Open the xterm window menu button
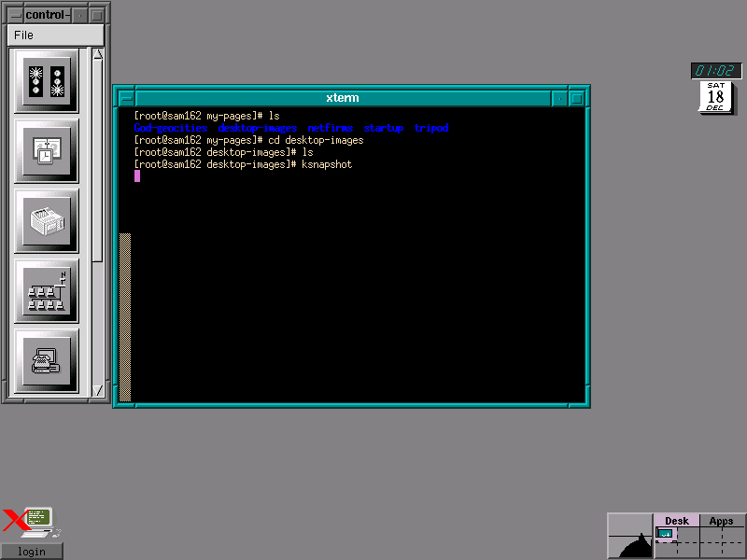 click(x=126, y=99)
